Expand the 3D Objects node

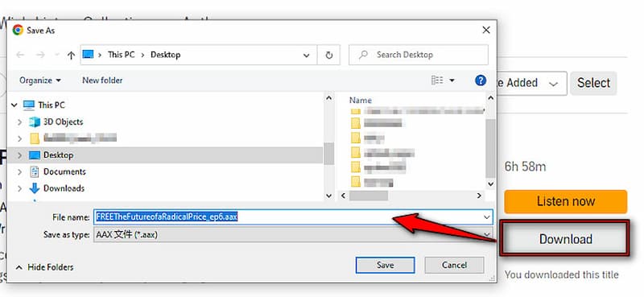click(19, 122)
